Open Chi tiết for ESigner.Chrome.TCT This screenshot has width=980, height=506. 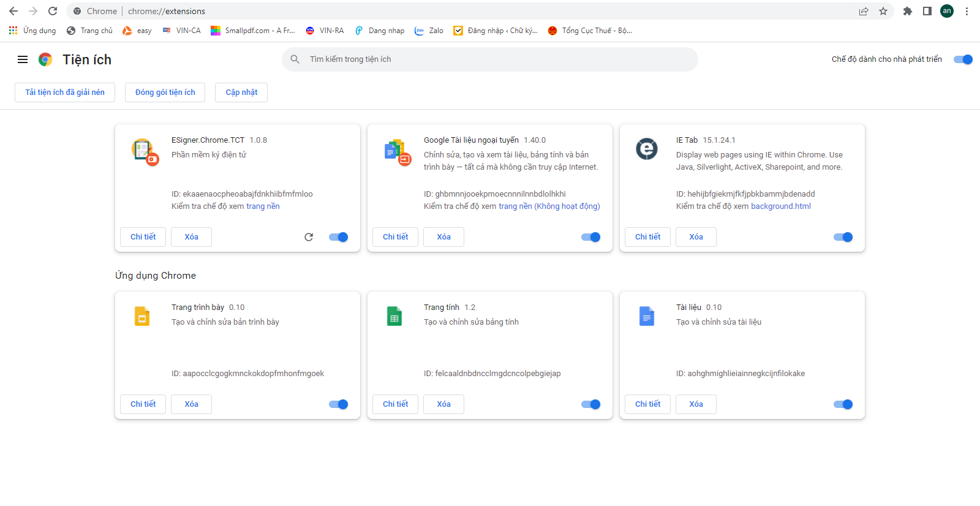pos(143,237)
